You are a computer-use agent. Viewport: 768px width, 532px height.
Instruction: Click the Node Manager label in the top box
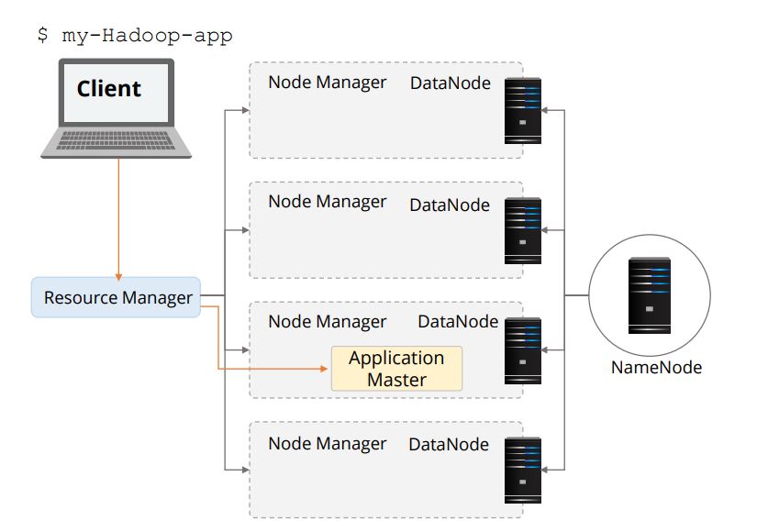(x=327, y=83)
